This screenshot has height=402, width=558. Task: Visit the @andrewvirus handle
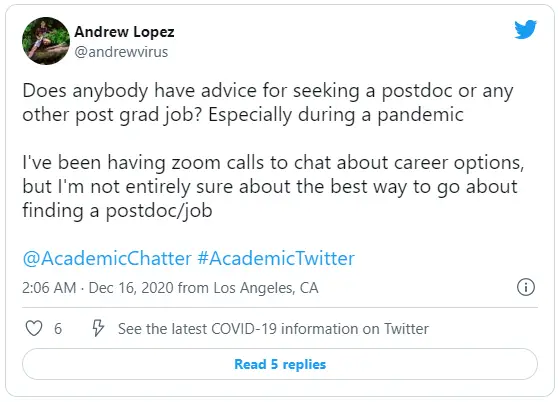tap(121, 52)
